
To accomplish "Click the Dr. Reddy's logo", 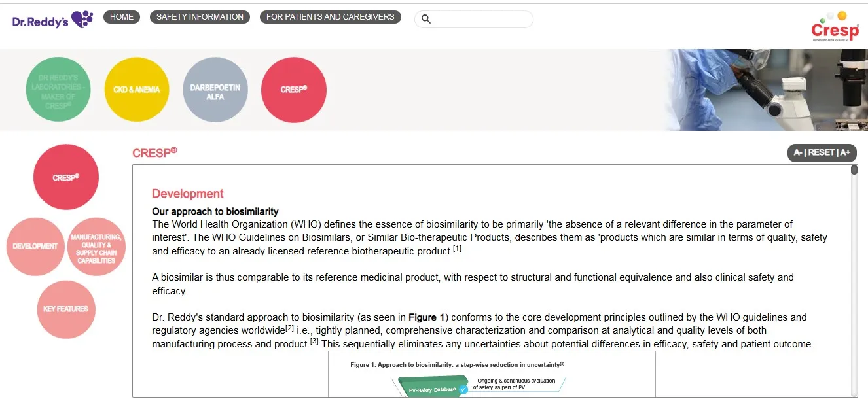I will pyautogui.click(x=52, y=20).
